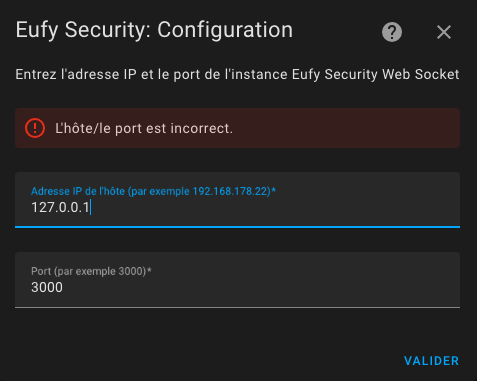Screen dimensions: 477x381
Task: Select the error banner about incorrect host/port
Action: coord(237,128)
